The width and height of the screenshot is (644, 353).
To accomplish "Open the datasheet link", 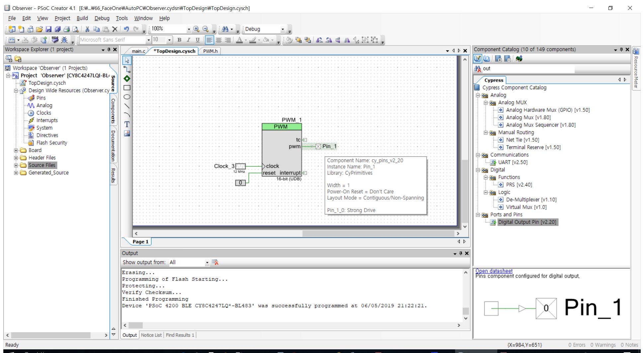I will pos(494,271).
